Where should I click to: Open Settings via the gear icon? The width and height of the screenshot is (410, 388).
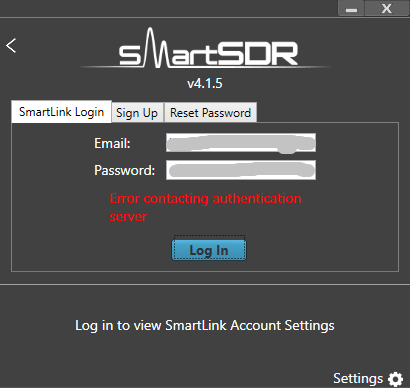(396, 379)
